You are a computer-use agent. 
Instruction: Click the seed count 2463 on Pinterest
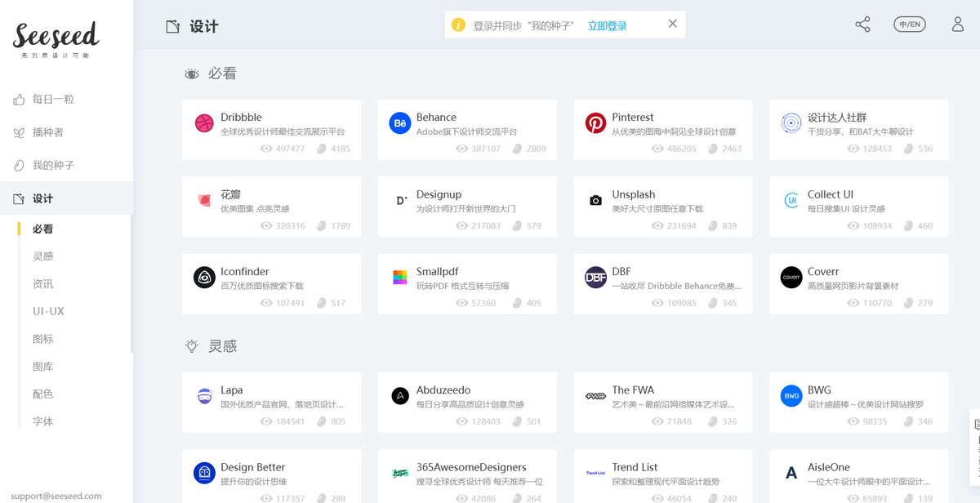[732, 149]
